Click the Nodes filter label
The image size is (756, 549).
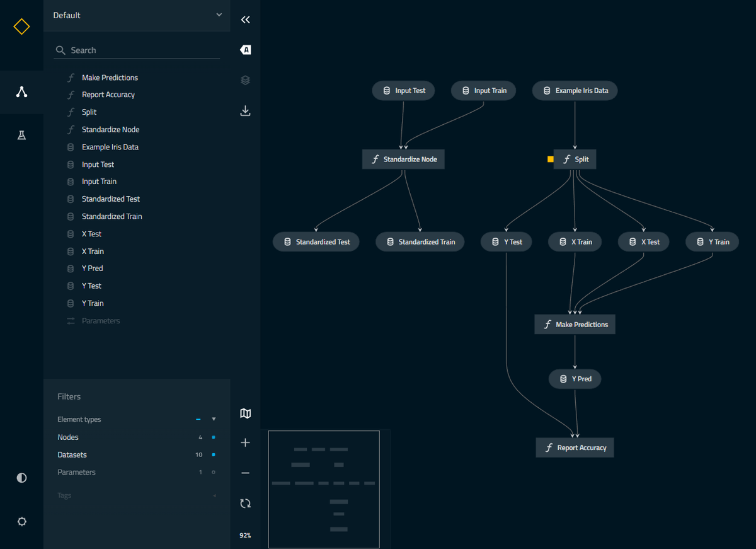[x=68, y=437]
